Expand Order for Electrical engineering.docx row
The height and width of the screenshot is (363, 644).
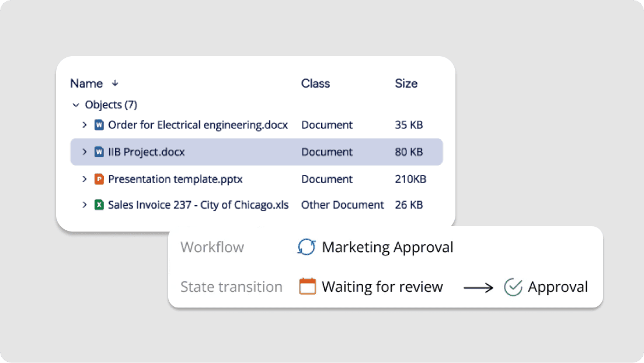click(85, 125)
